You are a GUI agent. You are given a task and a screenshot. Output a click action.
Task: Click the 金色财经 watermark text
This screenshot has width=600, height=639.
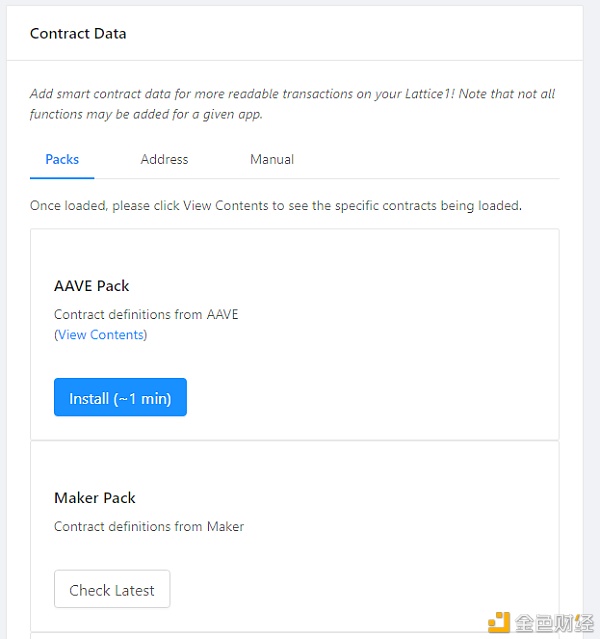coord(554,623)
